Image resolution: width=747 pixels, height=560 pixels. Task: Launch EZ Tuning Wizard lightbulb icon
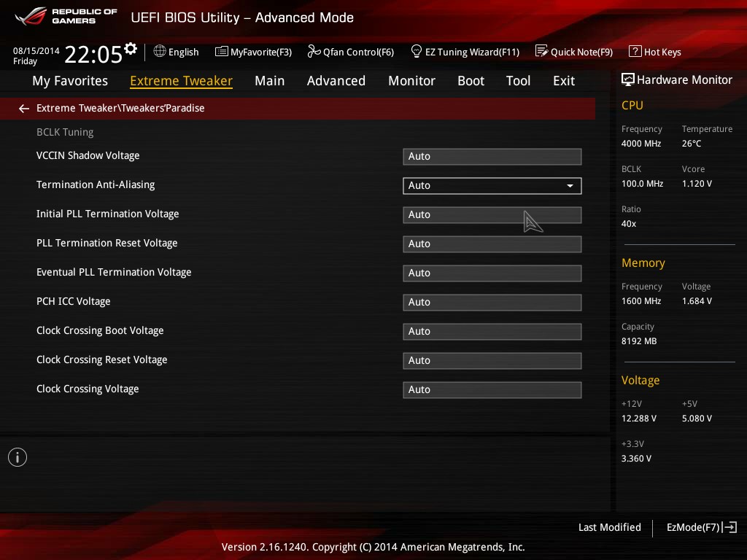[x=417, y=51]
